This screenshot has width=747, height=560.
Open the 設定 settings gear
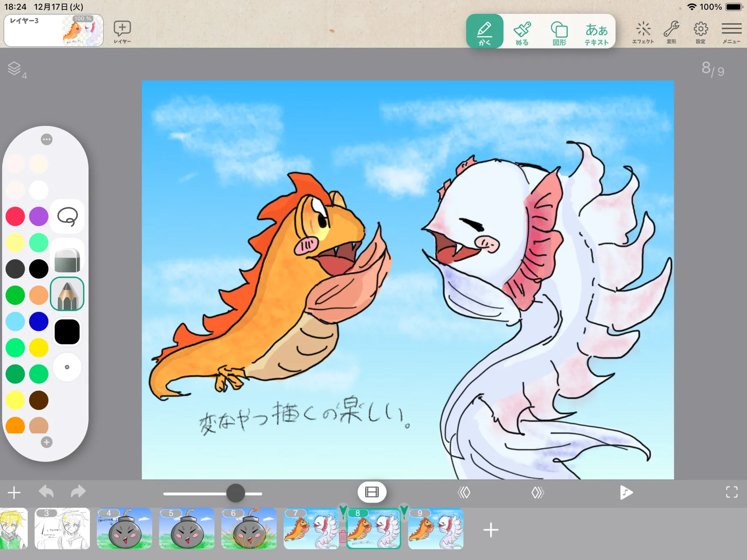(701, 32)
